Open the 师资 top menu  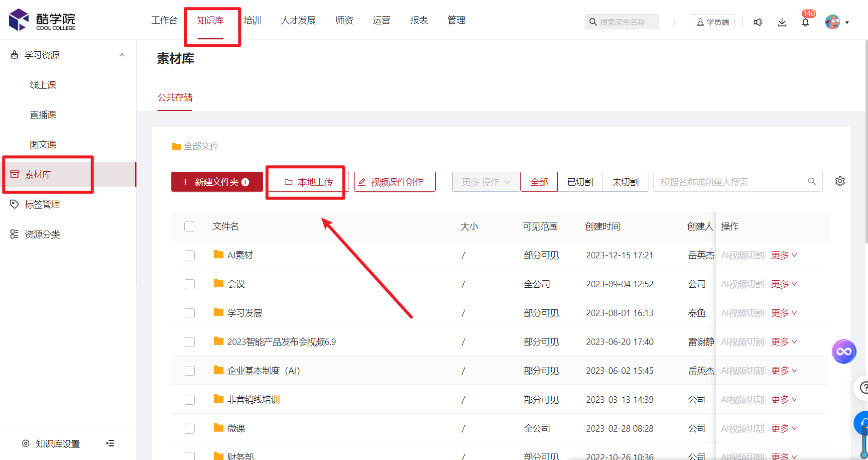coord(345,20)
